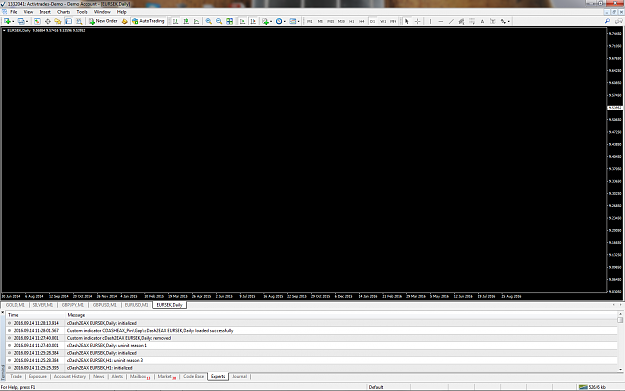The image size is (625, 391).
Task: Select the H1 timeframe
Action: tap(352, 22)
